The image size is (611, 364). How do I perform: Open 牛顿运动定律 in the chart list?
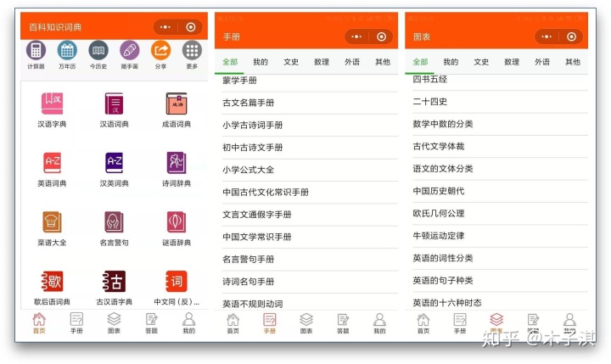point(438,235)
